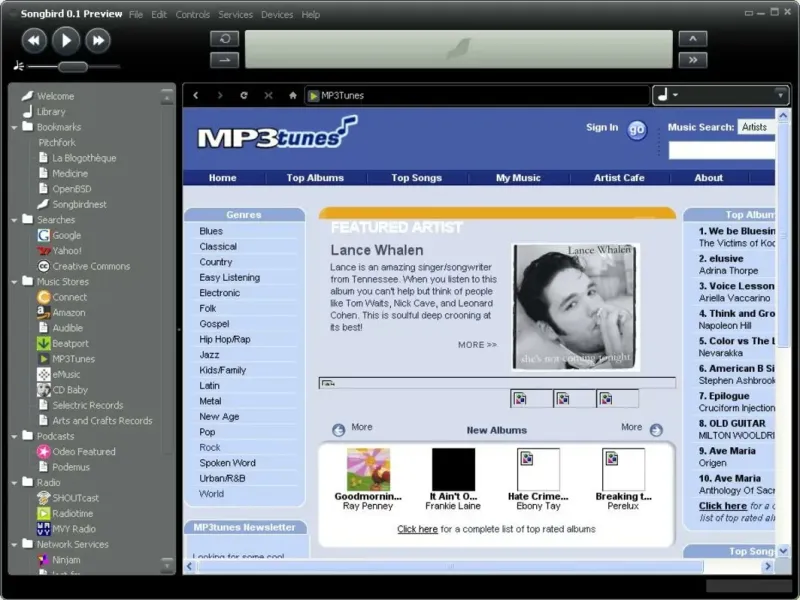800x600 pixels.
Task: Go forward in the browser
Action: [220, 95]
